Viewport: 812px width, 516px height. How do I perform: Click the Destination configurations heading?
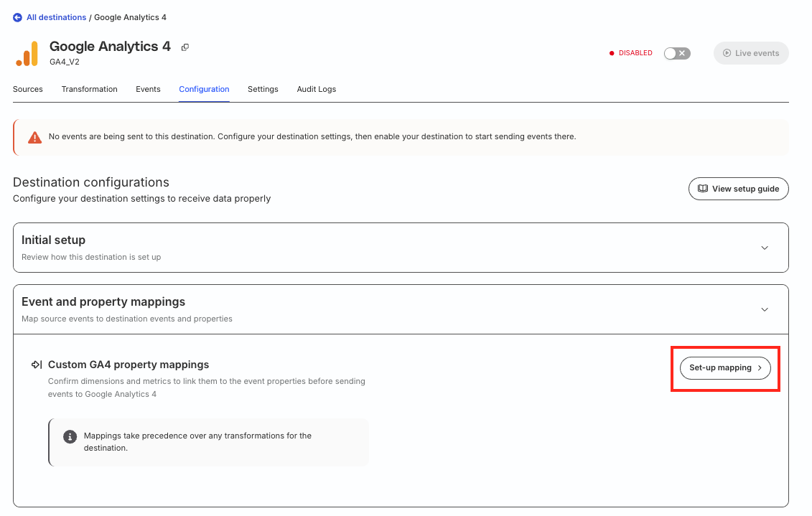(x=91, y=182)
